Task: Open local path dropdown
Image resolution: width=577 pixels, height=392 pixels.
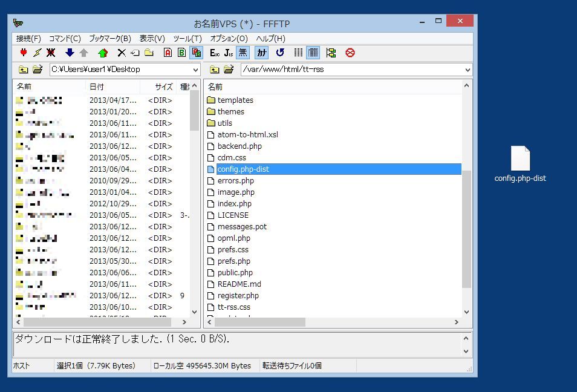Action: point(195,70)
